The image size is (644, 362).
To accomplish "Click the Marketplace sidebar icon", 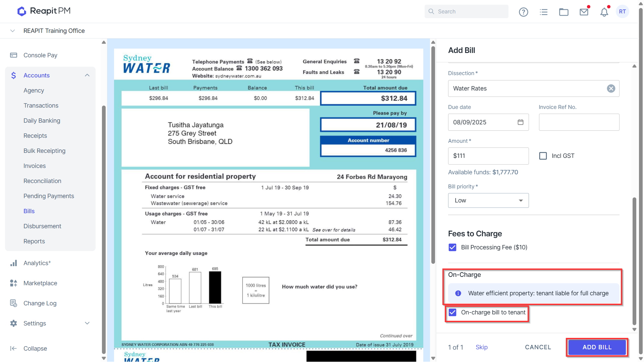I will [x=13, y=283].
